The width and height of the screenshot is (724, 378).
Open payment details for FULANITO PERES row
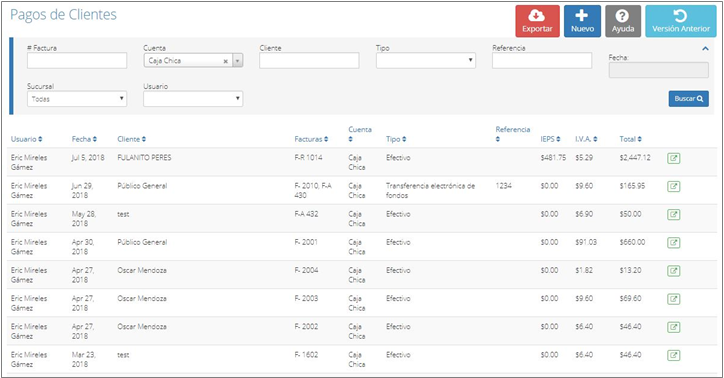674,158
